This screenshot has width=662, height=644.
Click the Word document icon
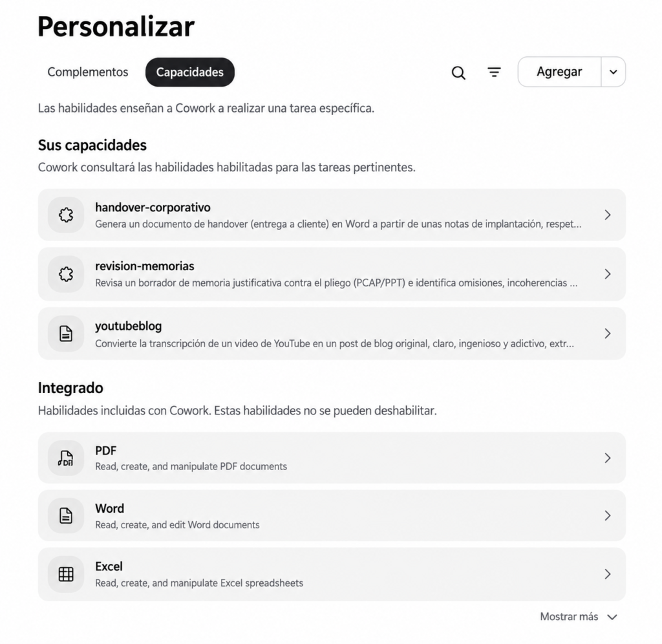(66, 515)
